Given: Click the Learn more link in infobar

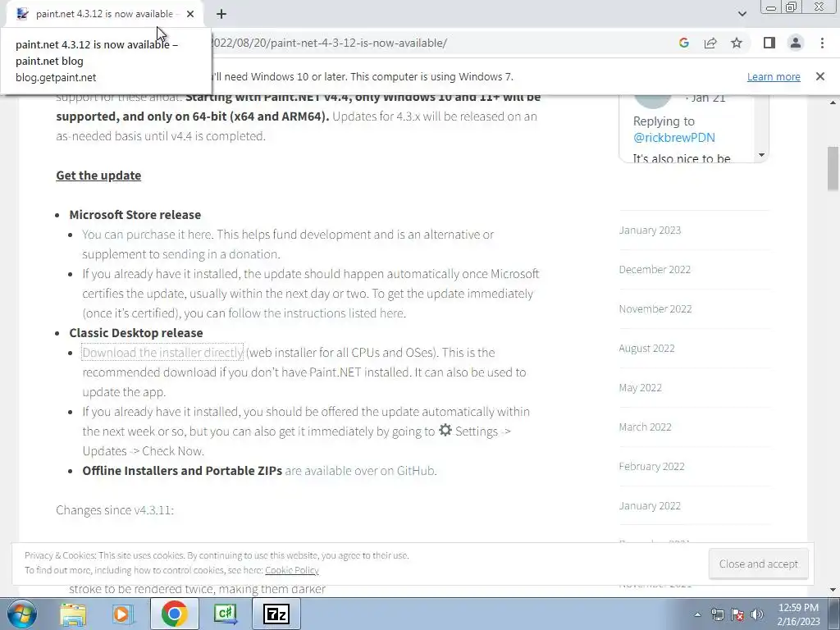Looking at the screenshot, I should (774, 76).
